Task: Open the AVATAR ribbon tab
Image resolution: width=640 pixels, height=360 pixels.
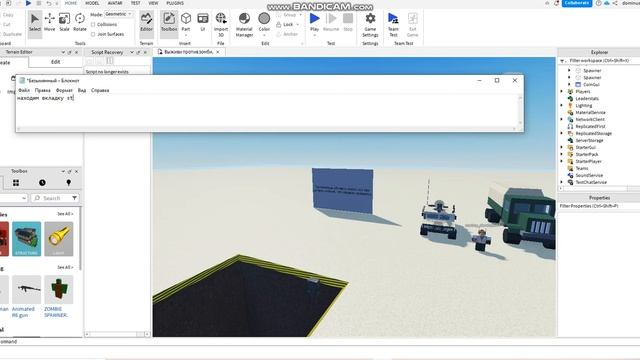Action: (115, 3)
